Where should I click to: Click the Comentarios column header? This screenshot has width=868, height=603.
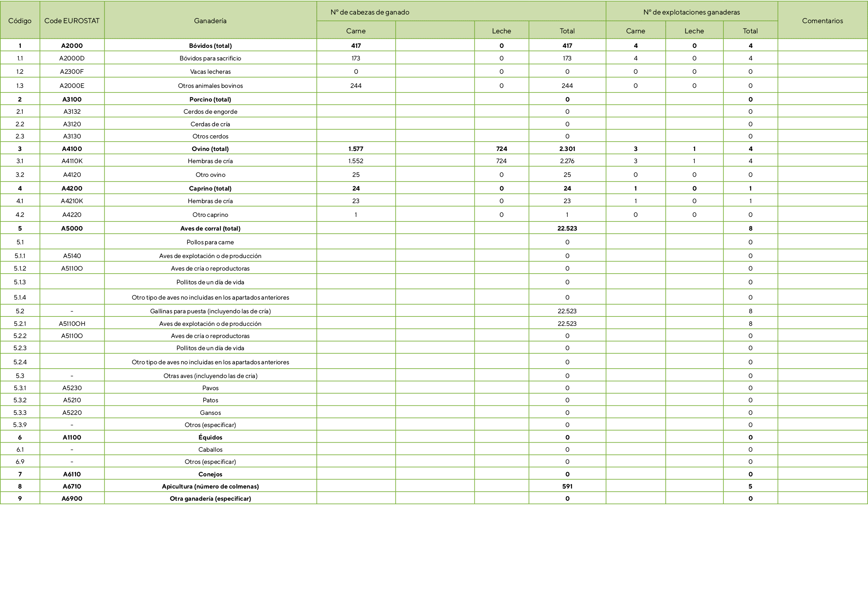[822, 21]
